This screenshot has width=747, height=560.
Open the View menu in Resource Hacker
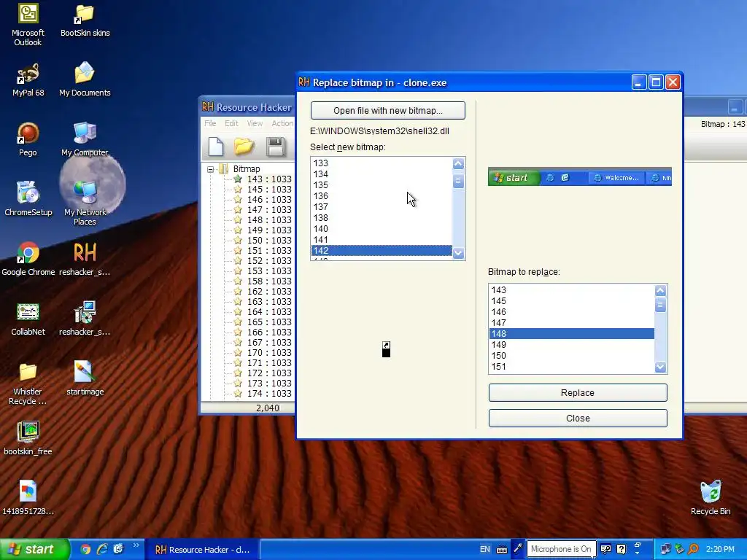[x=255, y=123]
